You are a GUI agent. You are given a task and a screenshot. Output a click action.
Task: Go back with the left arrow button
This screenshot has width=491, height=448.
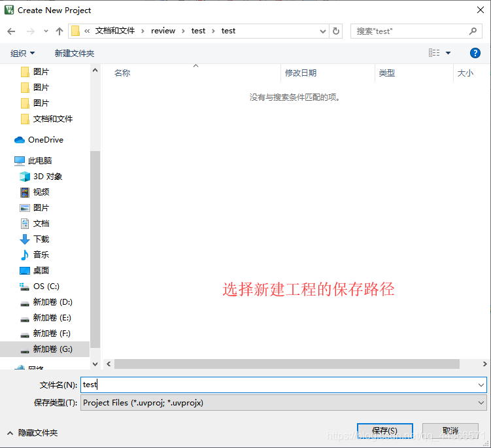(11, 31)
